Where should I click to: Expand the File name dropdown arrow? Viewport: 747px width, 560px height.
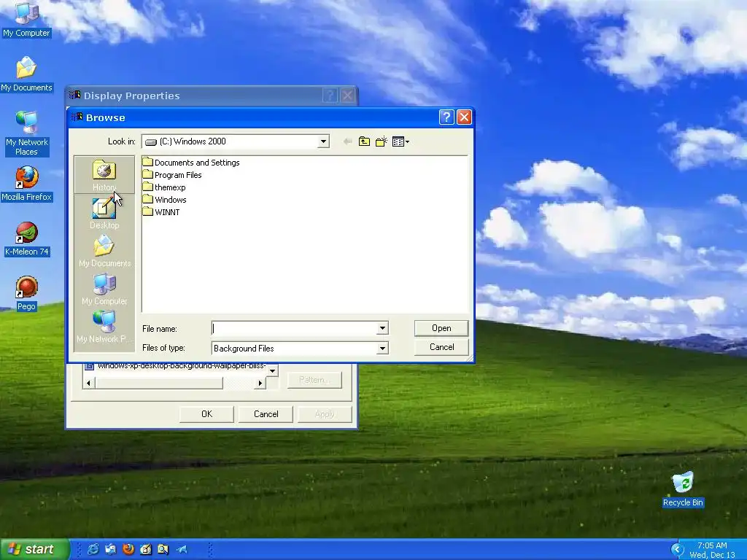click(x=382, y=328)
